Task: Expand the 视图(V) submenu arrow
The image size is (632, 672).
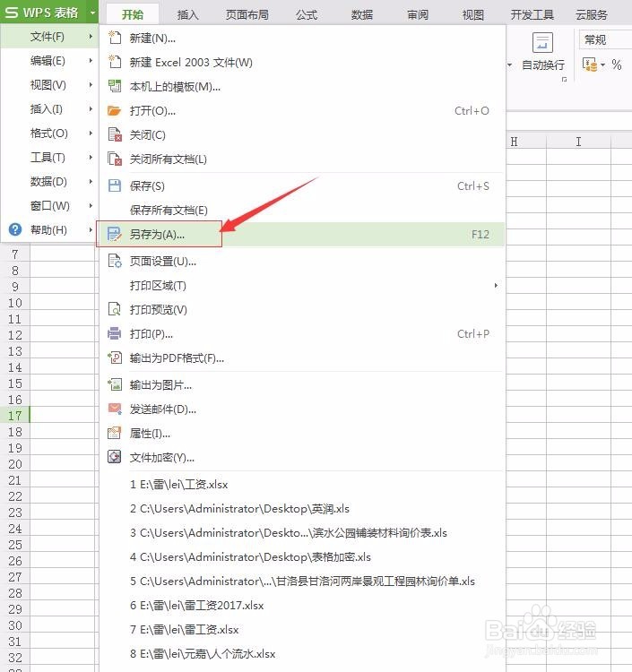Action: pyautogui.click(x=91, y=85)
